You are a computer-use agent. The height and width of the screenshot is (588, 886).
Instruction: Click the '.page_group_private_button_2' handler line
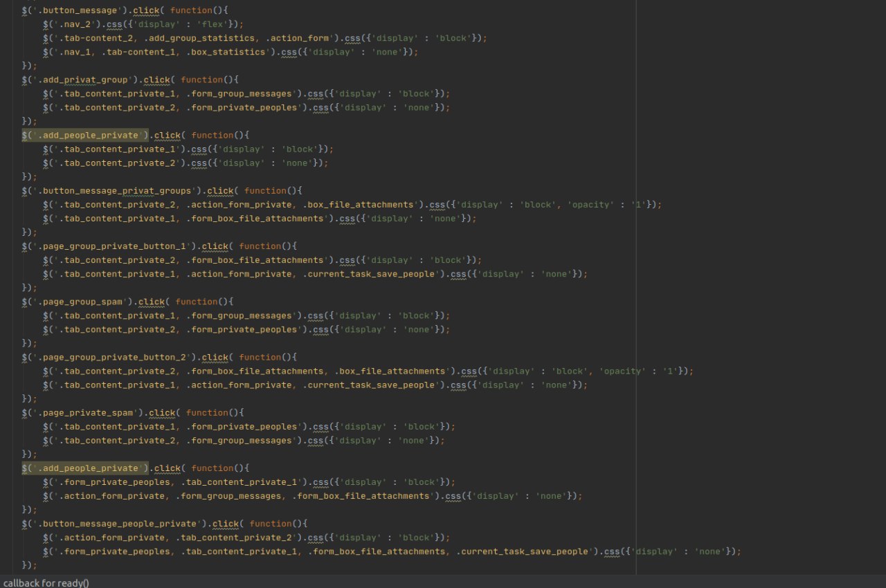click(159, 357)
